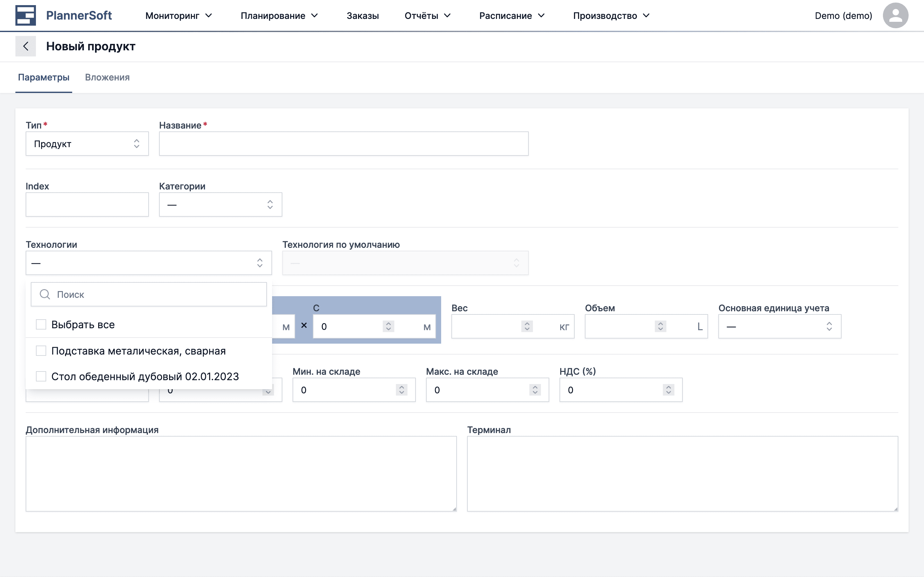Click the multiplication cross between dimension fields
Viewport: 924px width, 577px height.
click(x=304, y=325)
